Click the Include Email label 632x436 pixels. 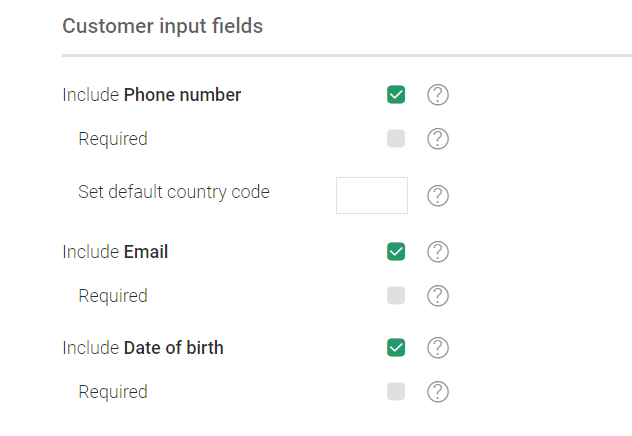[x=115, y=252]
